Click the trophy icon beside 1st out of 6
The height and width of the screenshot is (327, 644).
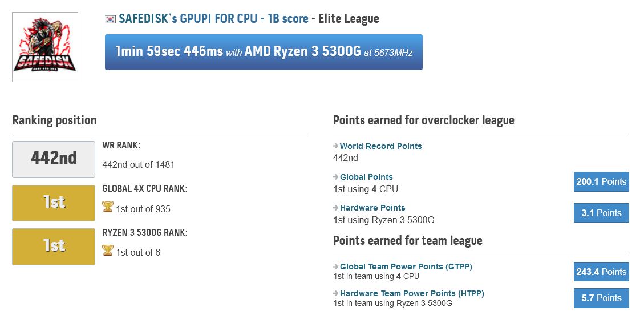[x=108, y=250]
